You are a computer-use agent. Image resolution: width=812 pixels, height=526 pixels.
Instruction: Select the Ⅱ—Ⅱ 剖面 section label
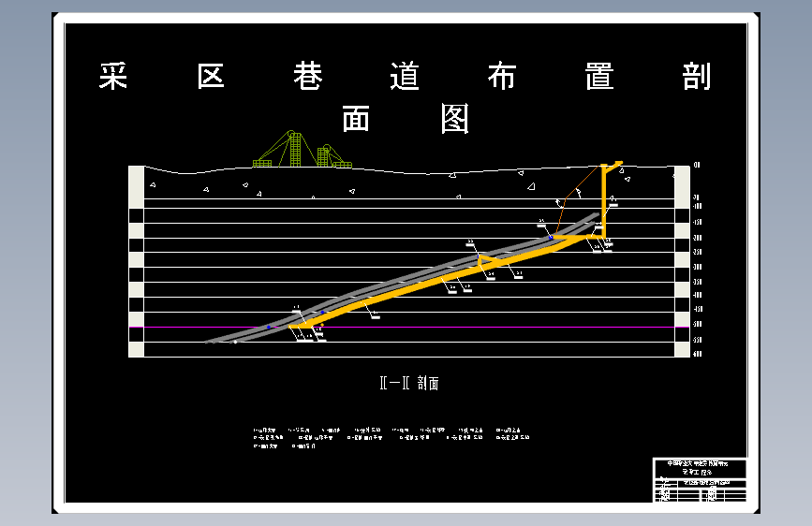[409, 383]
